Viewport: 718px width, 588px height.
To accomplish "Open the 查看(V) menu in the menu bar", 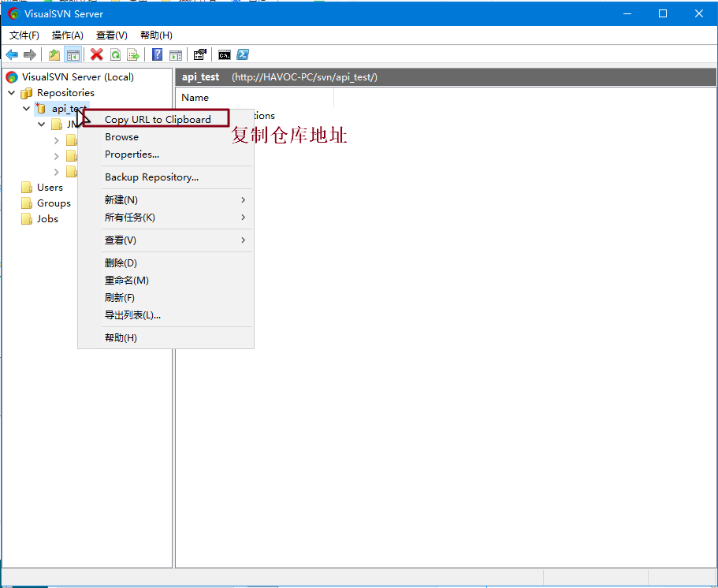I will click(112, 35).
